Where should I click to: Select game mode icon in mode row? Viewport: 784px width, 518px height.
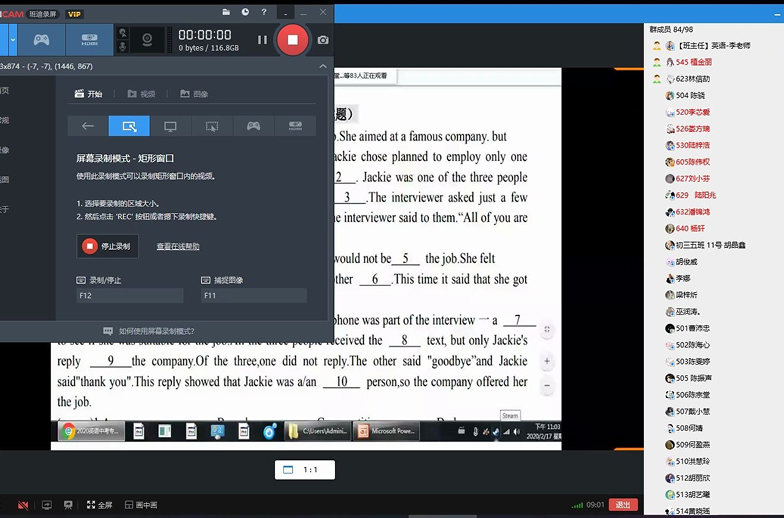point(254,126)
